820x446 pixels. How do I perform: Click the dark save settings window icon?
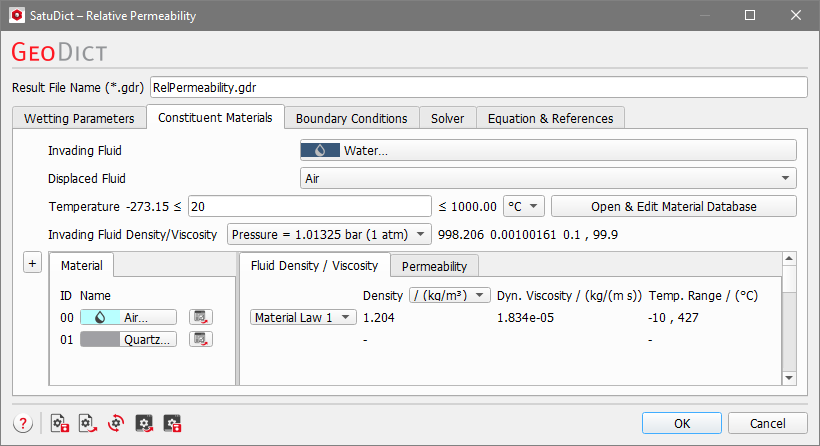(x=173, y=423)
